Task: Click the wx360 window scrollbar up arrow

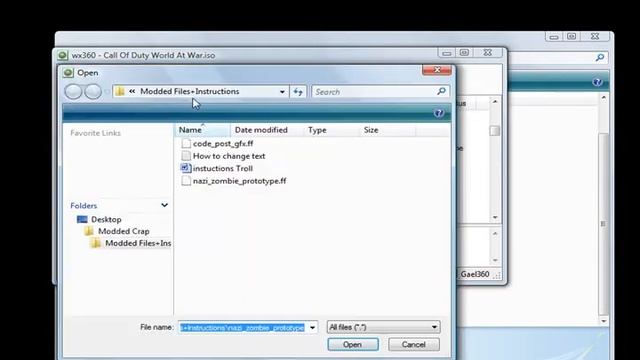Action: pyautogui.click(x=495, y=101)
